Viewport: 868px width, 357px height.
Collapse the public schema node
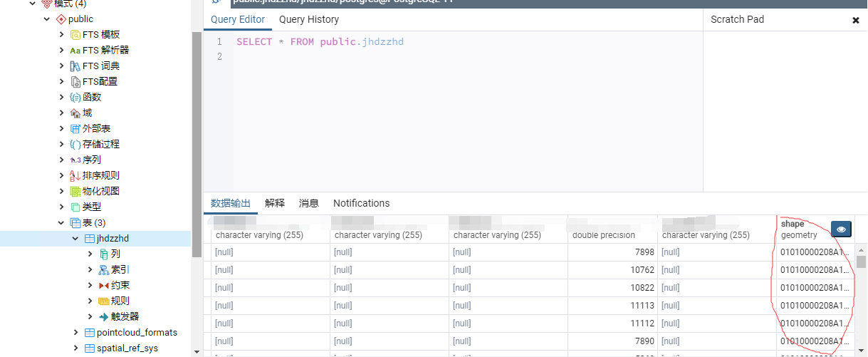[46, 19]
